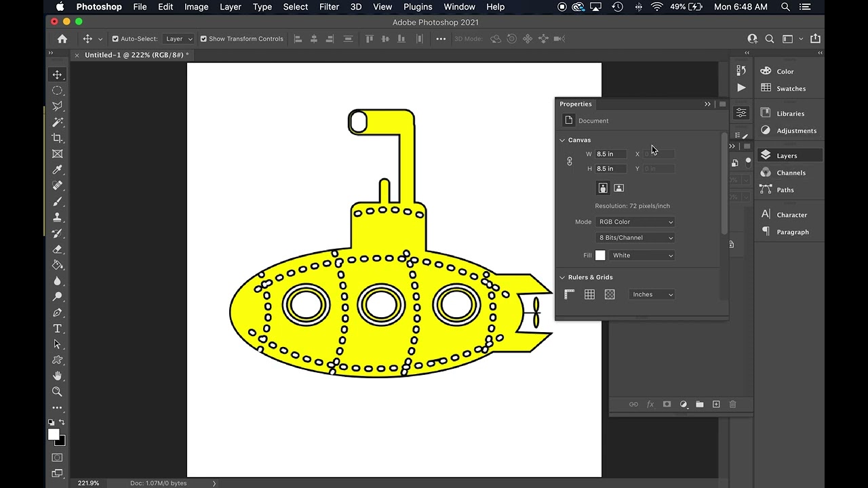
Task: Open 8 Bits/Channel dropdown
Action: pos(635,238)
